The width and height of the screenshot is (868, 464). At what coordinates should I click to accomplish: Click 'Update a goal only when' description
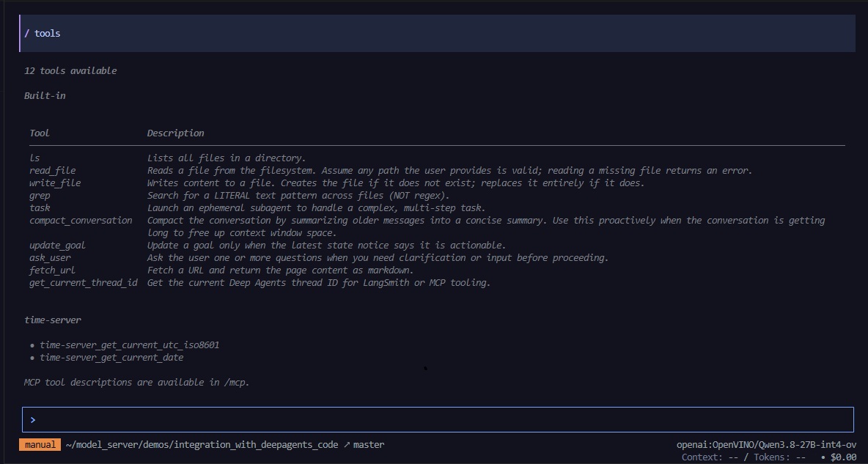click(327, 246)
